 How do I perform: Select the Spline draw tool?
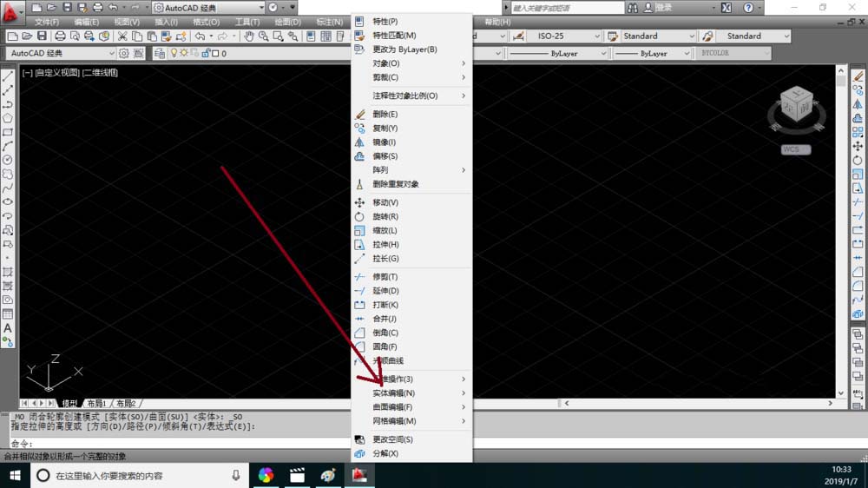8,188
